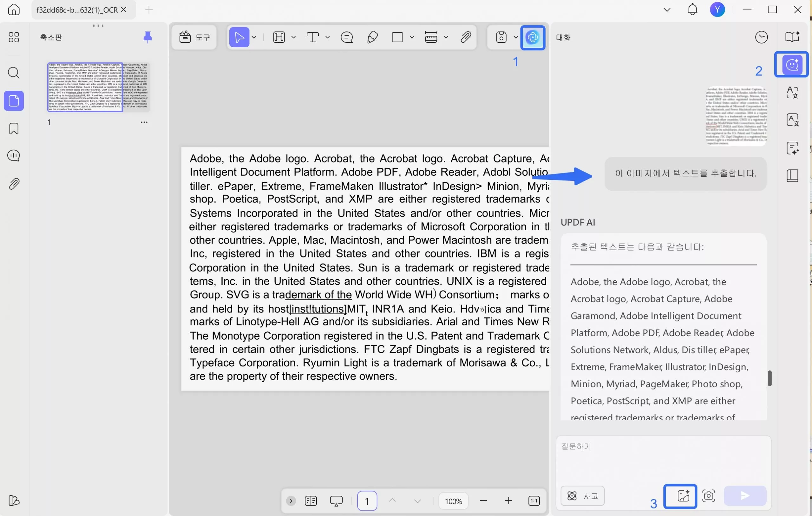
Task: Switch to the knowledge base book tab
Action: 792,176
